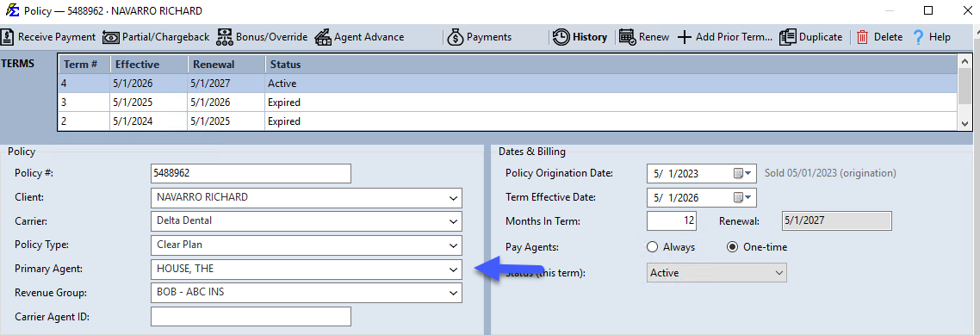
Task: Select the Partial/Chargeback toolbar icon
Action: coord(110,38)
